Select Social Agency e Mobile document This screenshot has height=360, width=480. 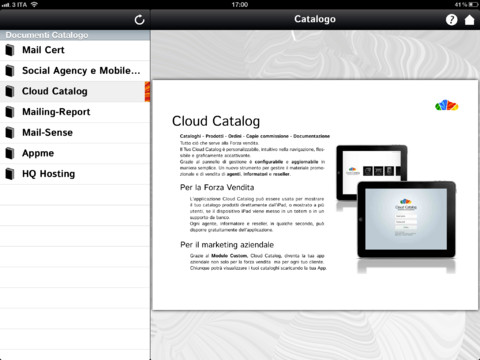75,71
